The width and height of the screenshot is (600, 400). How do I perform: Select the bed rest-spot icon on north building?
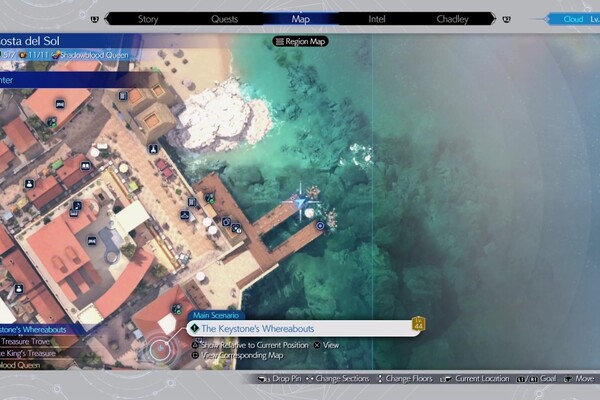pyautogui.click(x=60, y=104)
